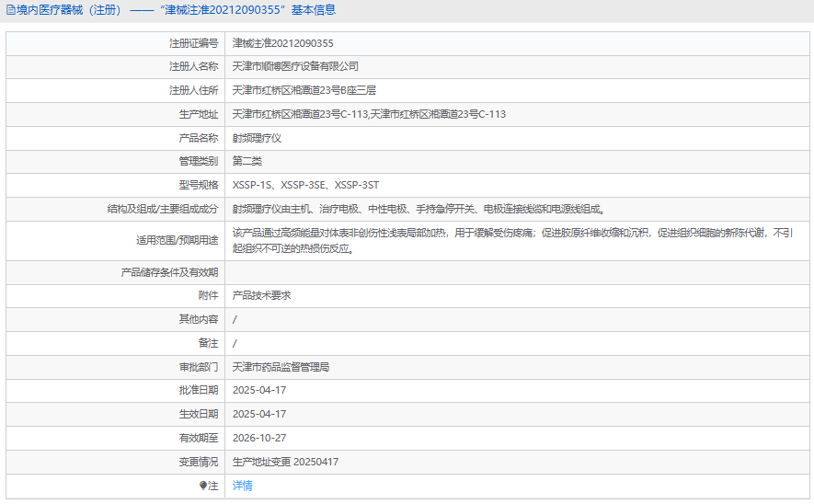The image size is (814, 504).
Task: Click the 结构及组成/主要组成成分 label
Action: (x=163, y=209)
